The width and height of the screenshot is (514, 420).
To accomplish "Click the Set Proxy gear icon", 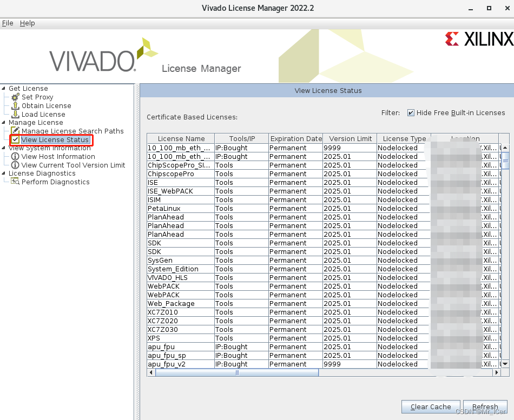I will [15, 97].
